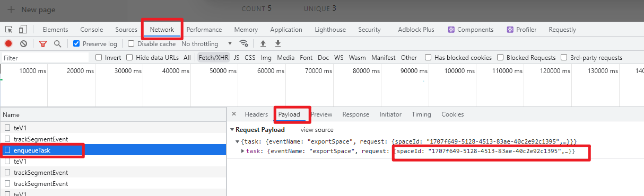Image resolution: width=644 pixels, height=196 pixels.
Task: Close the request details pane with X
Action: point(234,114)
